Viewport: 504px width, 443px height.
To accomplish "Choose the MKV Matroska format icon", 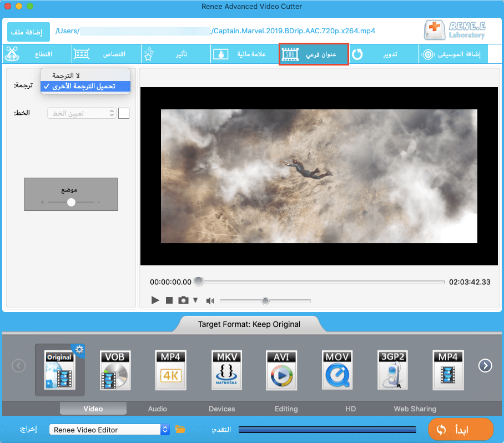I will pyautogui.click(x=226, y=370).
